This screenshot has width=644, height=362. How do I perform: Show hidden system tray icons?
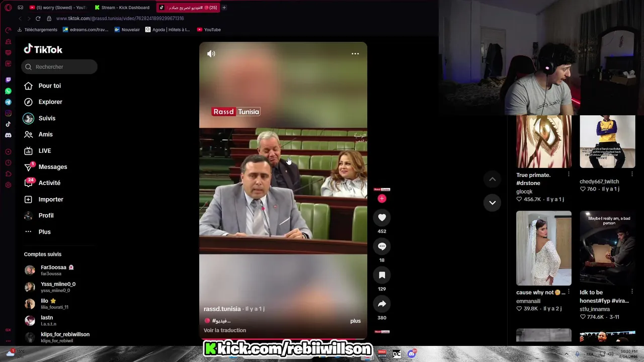point(566,354)
